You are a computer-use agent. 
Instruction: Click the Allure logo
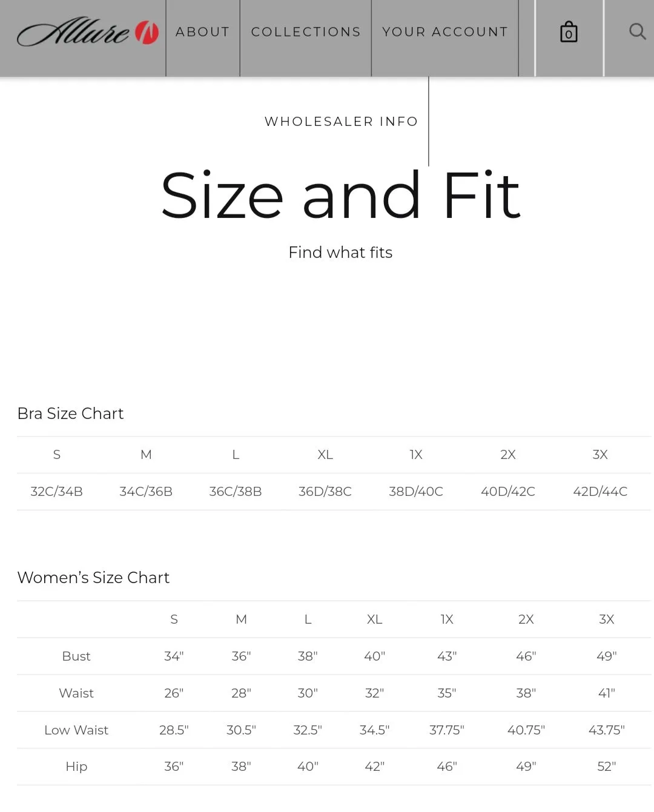click(x=88, y=32)
